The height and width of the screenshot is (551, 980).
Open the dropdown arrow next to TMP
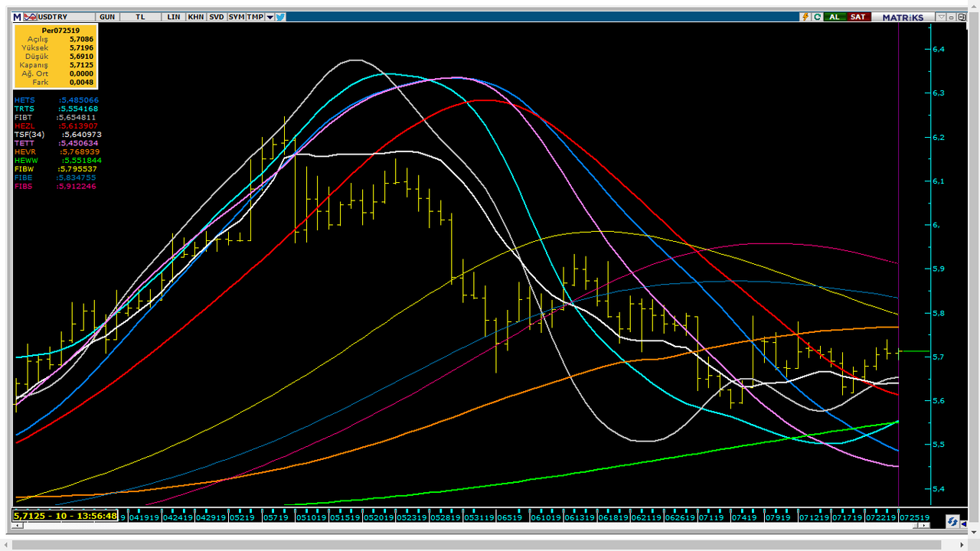pos(270,17)
